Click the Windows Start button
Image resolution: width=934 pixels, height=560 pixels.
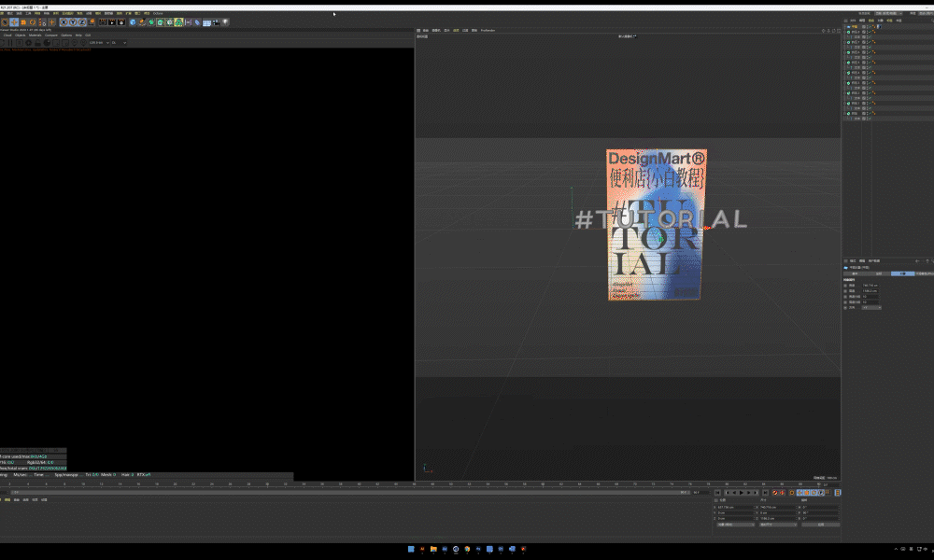(x=411, y=549)
